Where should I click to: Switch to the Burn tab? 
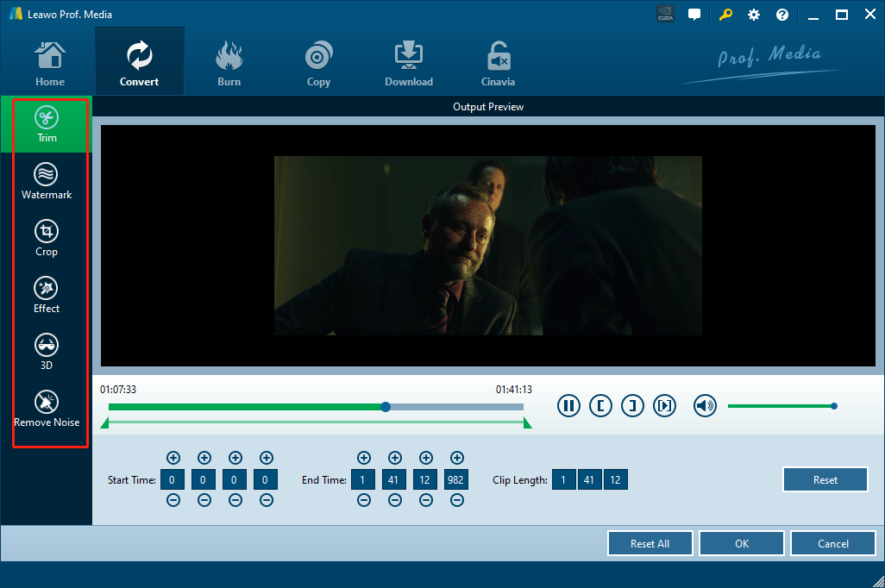coord(229,62)
